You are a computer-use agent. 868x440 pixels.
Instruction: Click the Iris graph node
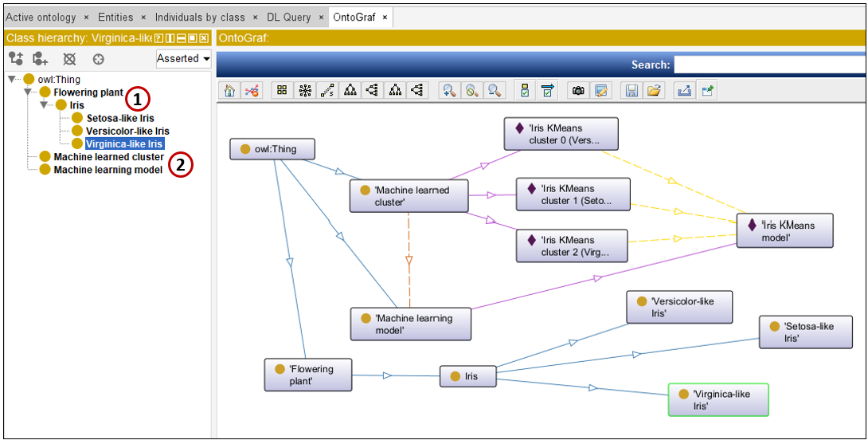coord(468,376)
